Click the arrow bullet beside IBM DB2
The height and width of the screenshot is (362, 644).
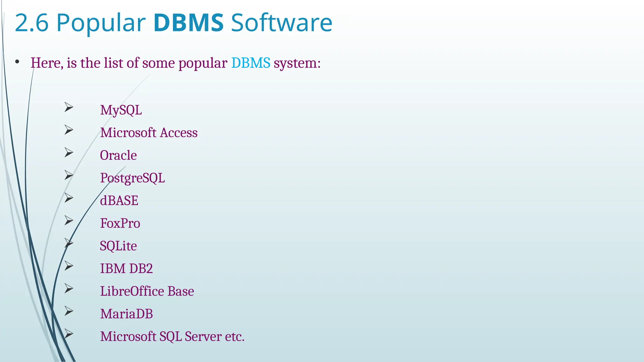pos(69,266)
